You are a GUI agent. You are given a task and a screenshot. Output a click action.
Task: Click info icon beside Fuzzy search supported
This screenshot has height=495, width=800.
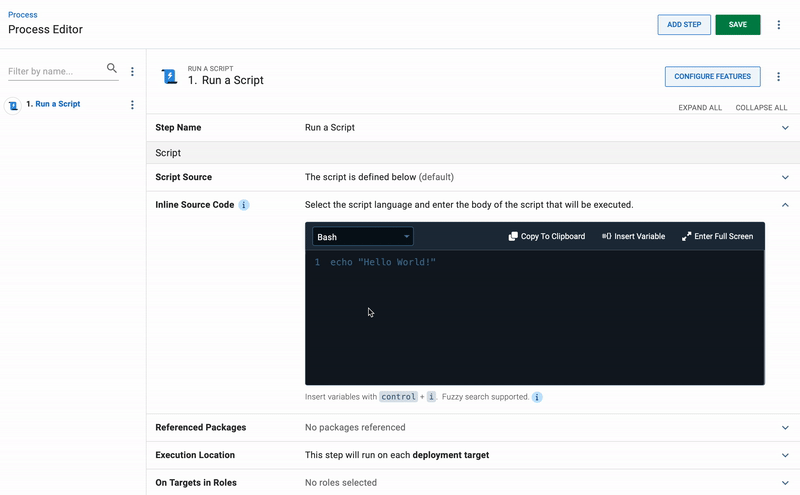pyautogui.click(x=537, y=397)
